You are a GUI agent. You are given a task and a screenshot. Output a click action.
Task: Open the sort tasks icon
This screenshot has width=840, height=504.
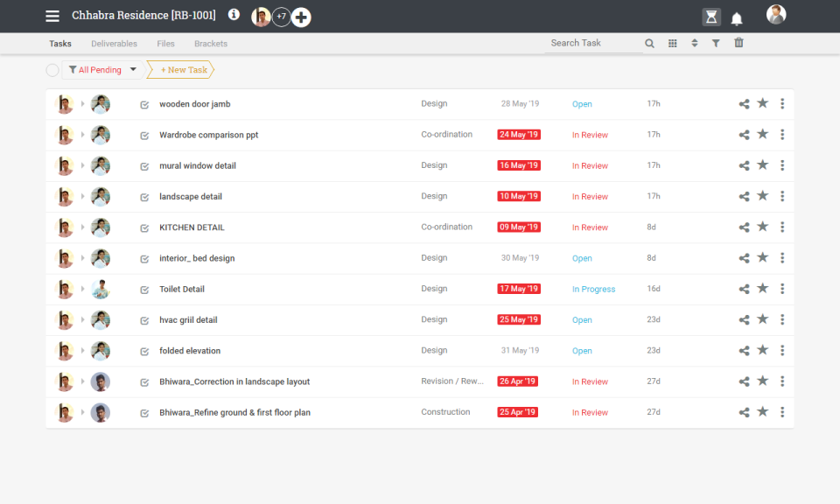tap(694, 42)
